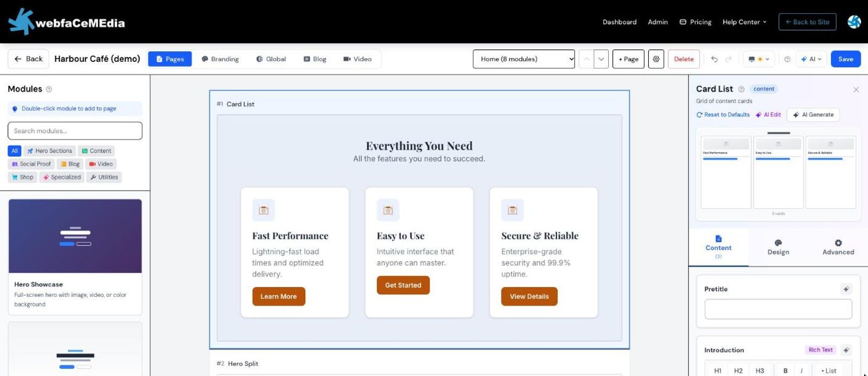Filter modules by Utilities
868x376 pixels.
tap(104, 177)
